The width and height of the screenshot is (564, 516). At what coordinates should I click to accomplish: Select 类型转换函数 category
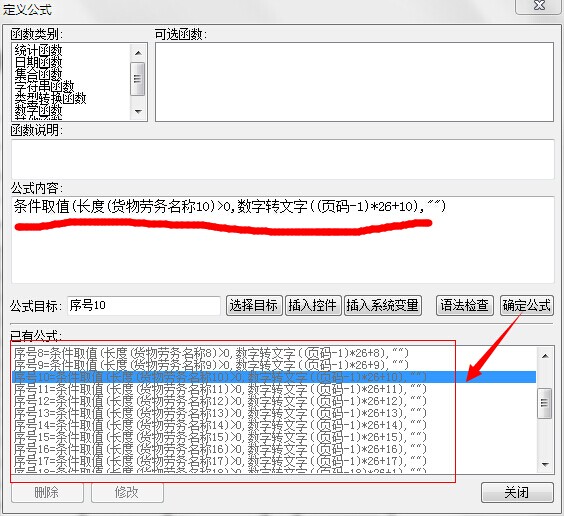pos(50,98)
